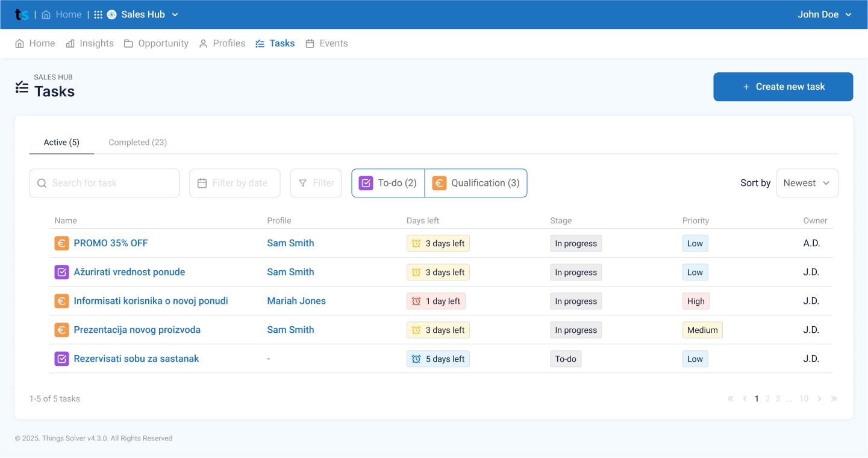The width and height of the screenshot is (868, 458).
Task: Open the Opportunity navigation tab
Action: [x=156, y=43]
